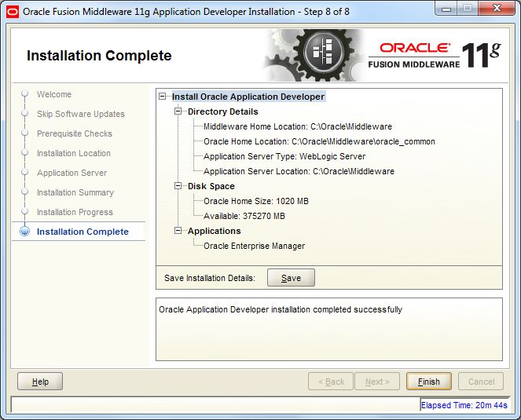Go to the Installation Location step
521x420 pixels.
click(x=74, y=153)
